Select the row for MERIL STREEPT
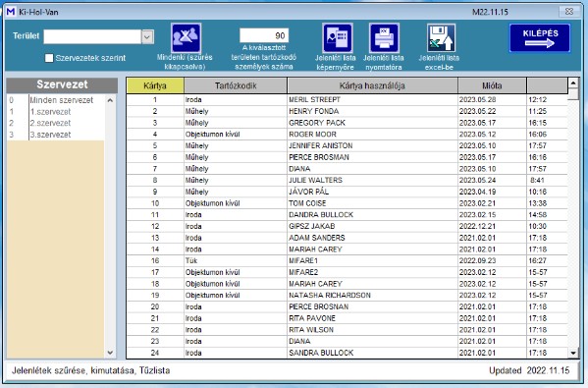The height and width of the screenshot is (388, 588). pyautogui.click(x=347, y=100)
